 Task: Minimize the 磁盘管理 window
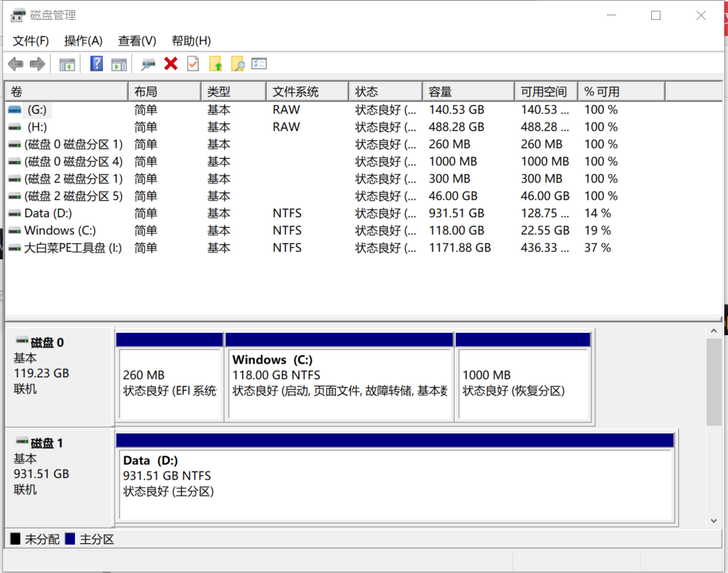tap(611, 15)
